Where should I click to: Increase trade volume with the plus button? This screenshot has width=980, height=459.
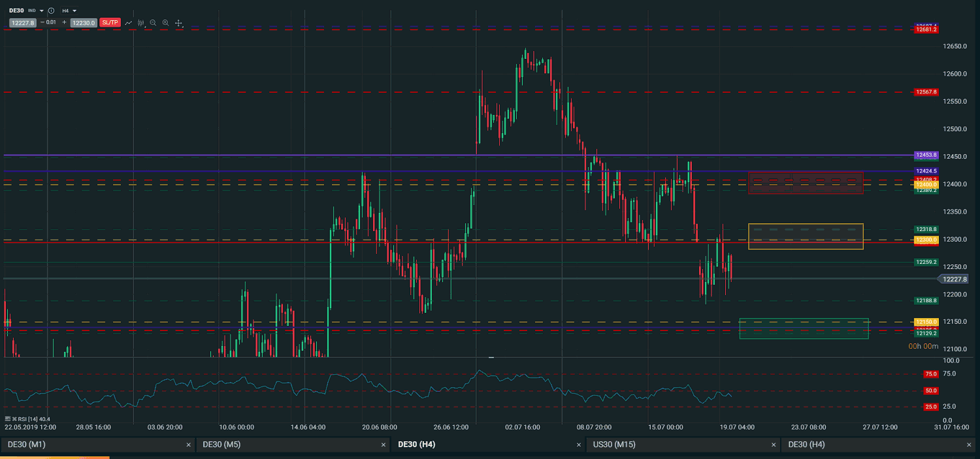pos(64,23)
